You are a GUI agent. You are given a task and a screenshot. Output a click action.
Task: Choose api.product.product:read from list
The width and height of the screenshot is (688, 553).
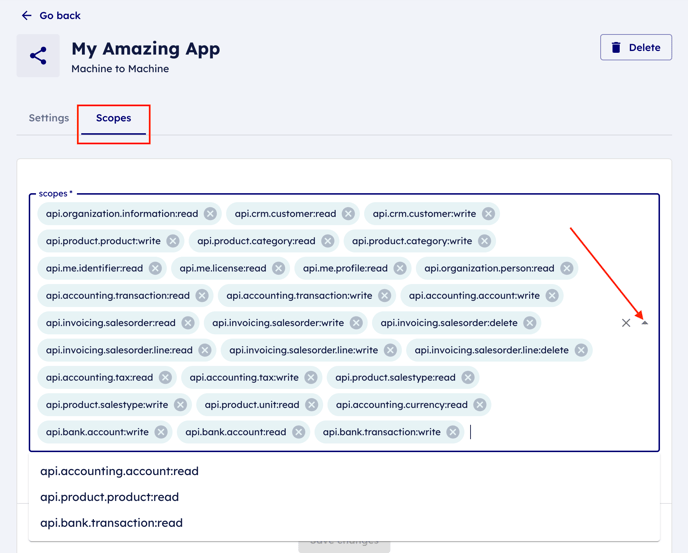(x=109, y=497)
